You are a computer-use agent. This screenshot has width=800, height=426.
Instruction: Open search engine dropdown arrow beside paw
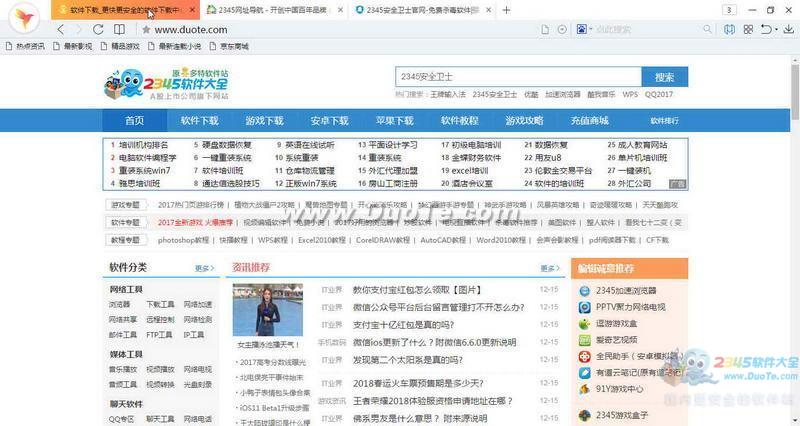pos(590,30)
